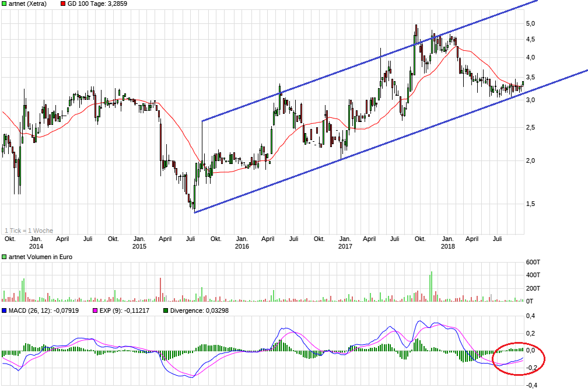This screenshot has height=391, width=588.
Task: Click the red GD 100 Tage legend square
Action: [x=62, y=4]
